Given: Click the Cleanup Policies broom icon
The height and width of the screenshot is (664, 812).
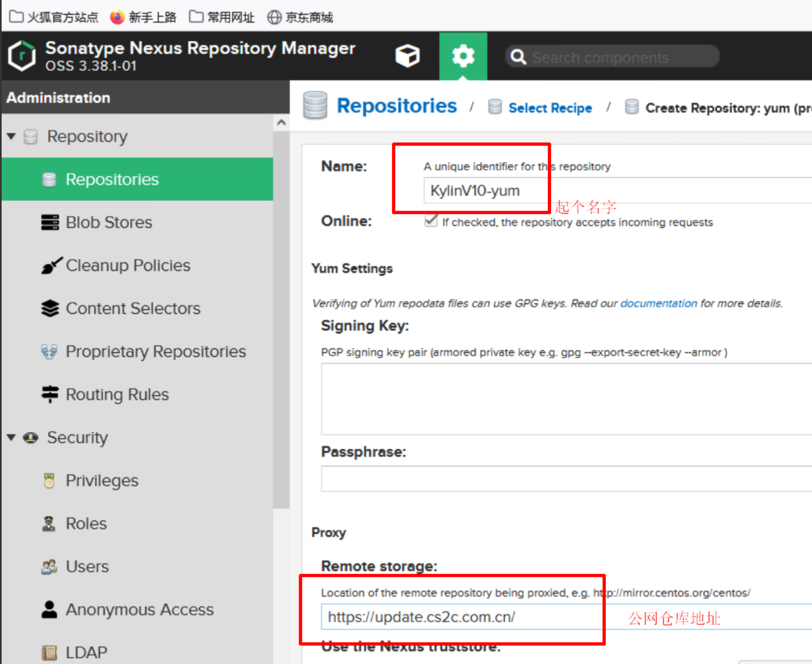Looking at the screenshot, I should (51, 265).
